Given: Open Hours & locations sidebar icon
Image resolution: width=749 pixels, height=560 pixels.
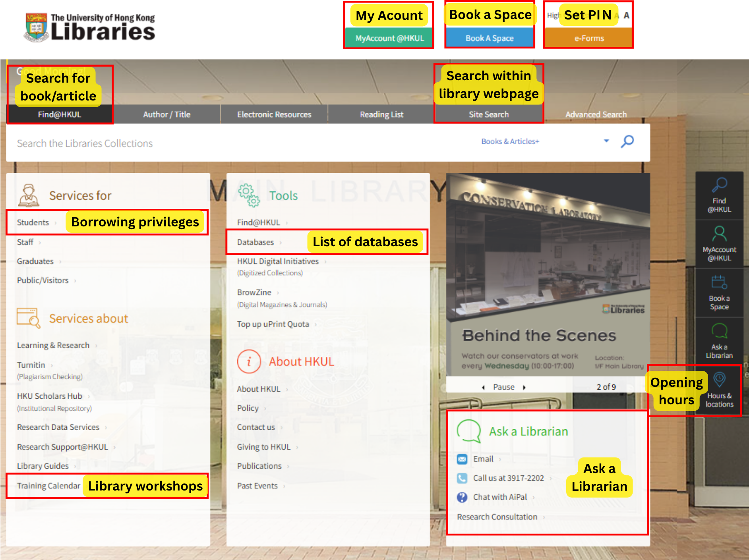Looking at the screenshot, I should 719,390.
